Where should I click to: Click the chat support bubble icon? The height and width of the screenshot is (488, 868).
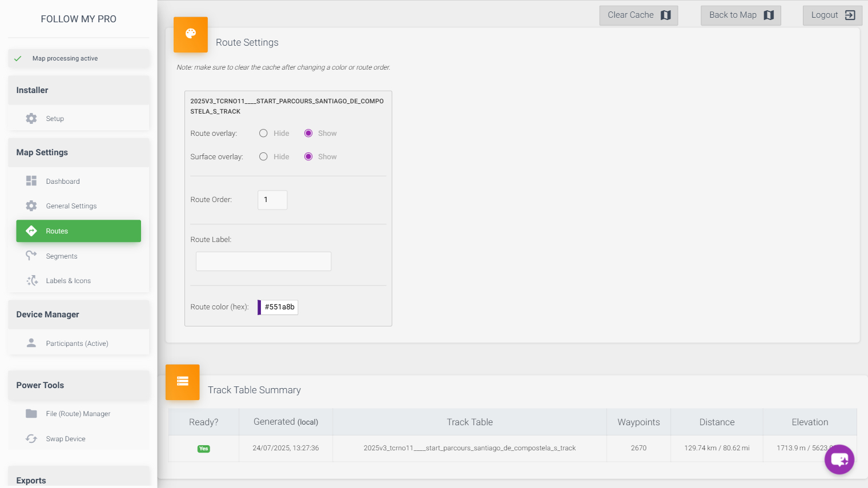pyautogui.click(x=839, y=459)
